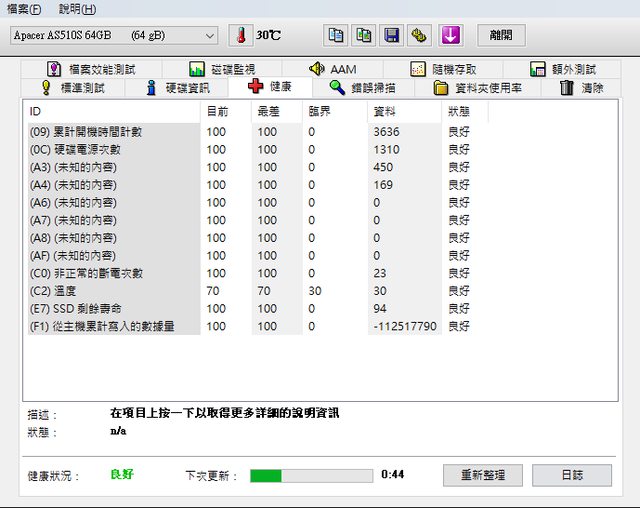Click the copy screenshot to clipboard icon
Viewport: 640px width, 508px height.
tap(364, 35)
